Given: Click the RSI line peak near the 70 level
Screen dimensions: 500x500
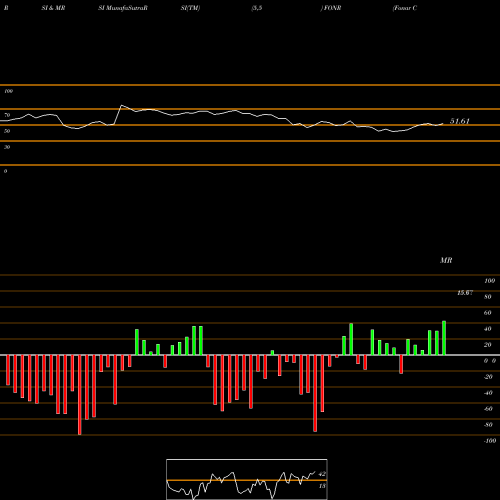Looking at the screenshot, I should point(122,105).
